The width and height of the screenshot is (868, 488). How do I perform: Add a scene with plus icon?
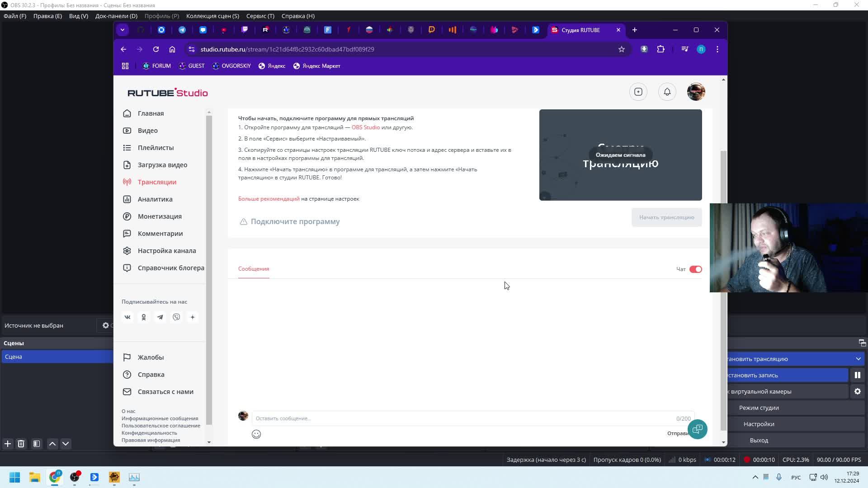(x=8, y=444)
